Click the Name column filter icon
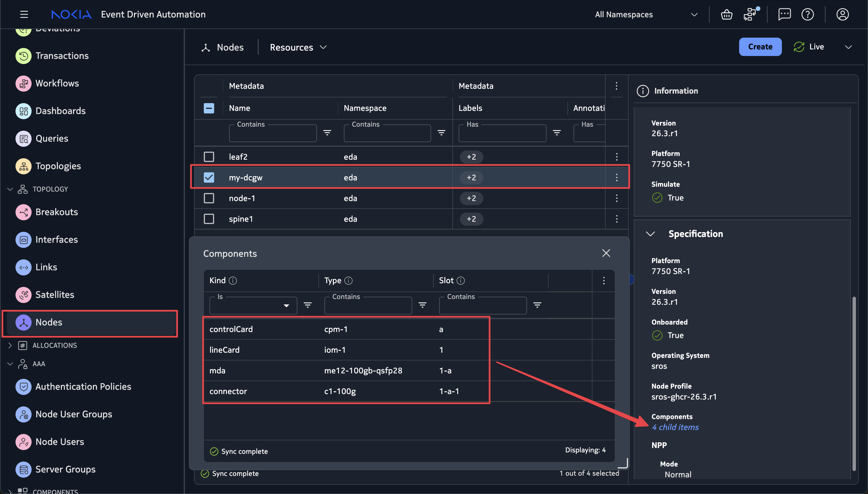Image resolution: width=868 pixels, height=494 pixels. tap(327, 133)
